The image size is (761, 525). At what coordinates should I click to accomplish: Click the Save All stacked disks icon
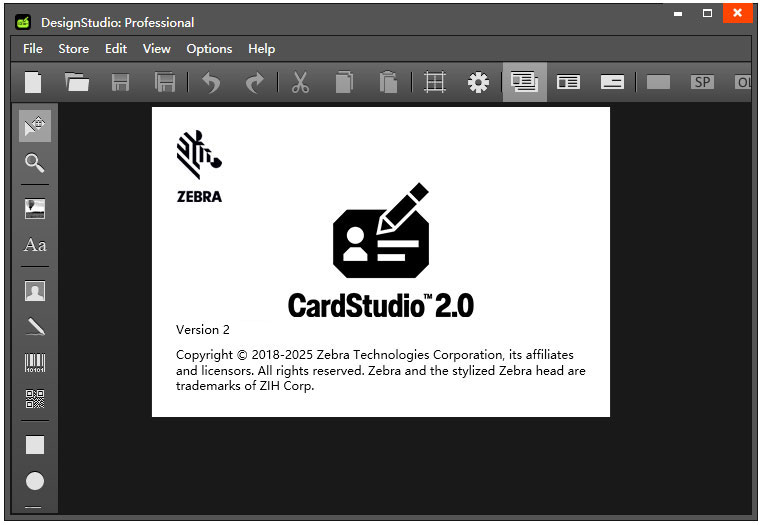click(x=165, y=82)
